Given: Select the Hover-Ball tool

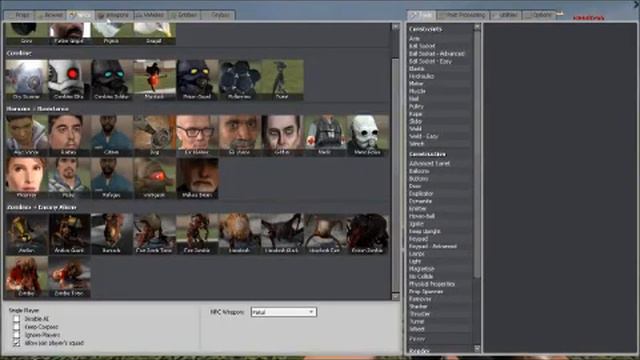Looking at the screenshot, I should click(x=440, y=216).
